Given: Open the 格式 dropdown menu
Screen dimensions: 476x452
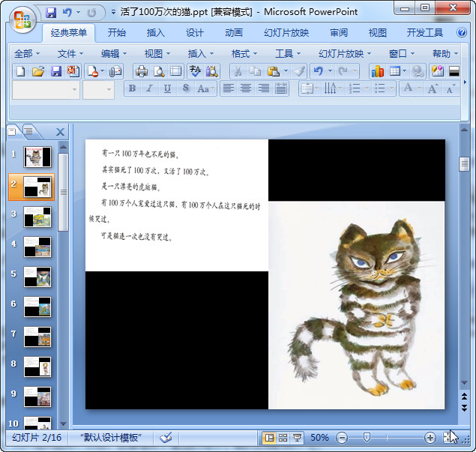Looking at the screenshot, I should [x=244, y=54].
